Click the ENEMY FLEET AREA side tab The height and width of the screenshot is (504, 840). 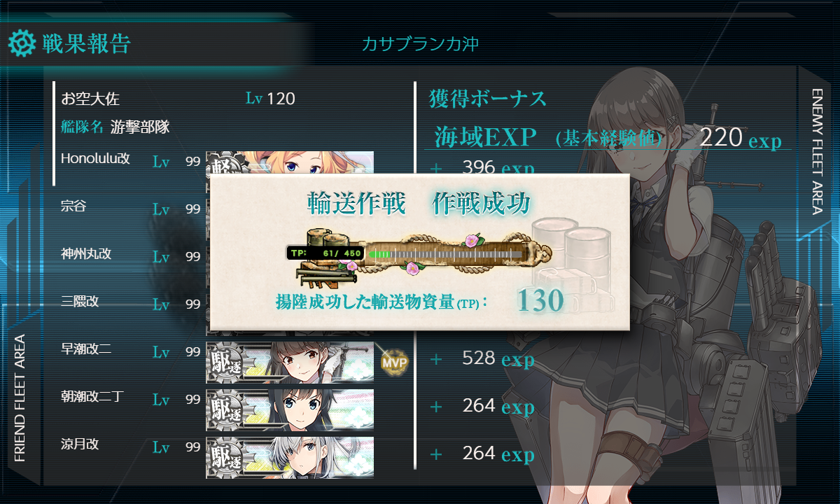click(817, 151)
